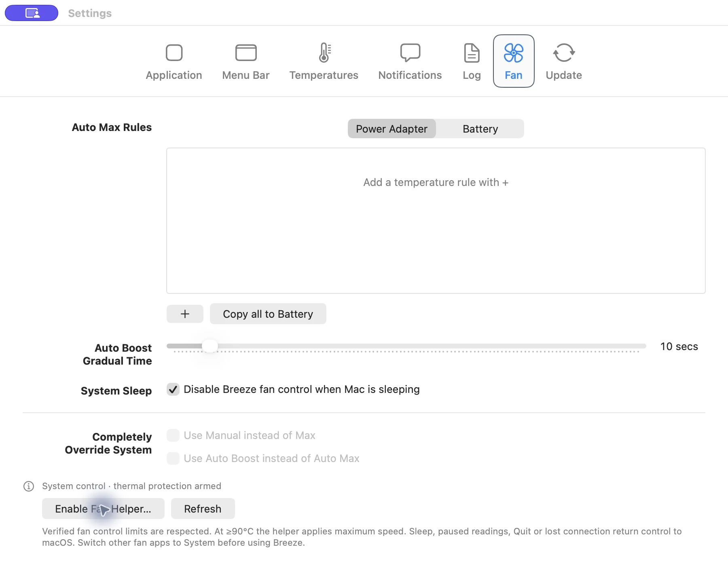Open the Temperatures thermometer tab
Image resolution: width=728 pixels, height=574 pixels.
(324, 61)
